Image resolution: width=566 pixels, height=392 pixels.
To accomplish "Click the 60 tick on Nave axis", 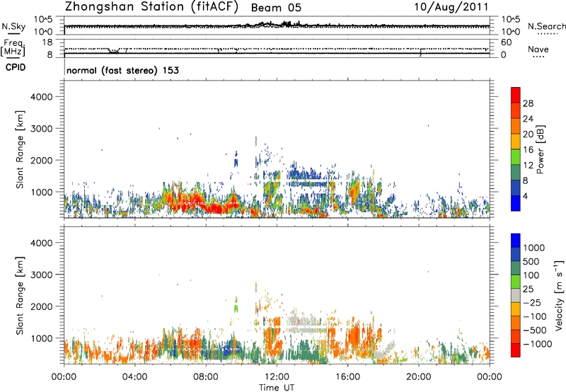I will 506,42.
